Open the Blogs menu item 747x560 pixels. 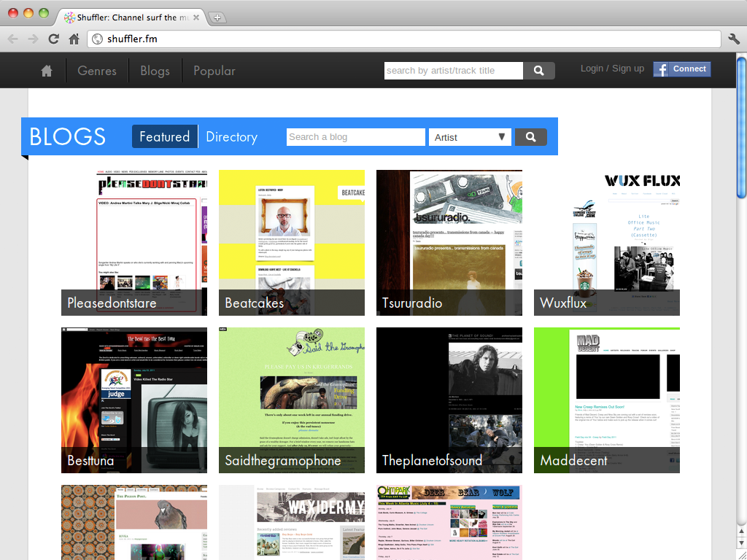coord(155,71)
